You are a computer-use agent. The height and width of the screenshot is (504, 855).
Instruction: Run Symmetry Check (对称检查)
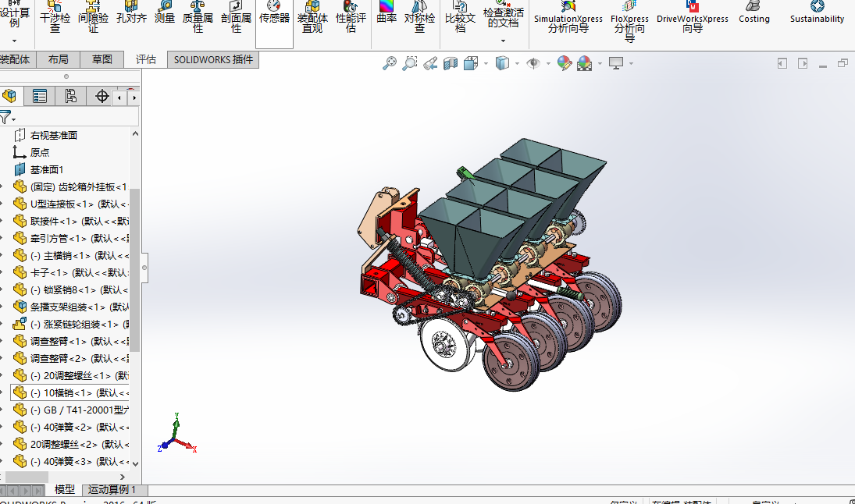tap(419, 17)
